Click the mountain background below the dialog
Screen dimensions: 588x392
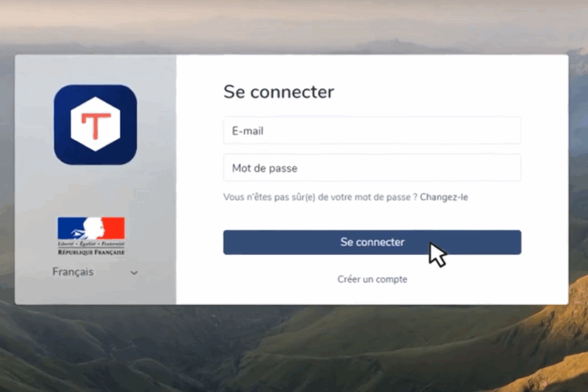click(294, 349)
